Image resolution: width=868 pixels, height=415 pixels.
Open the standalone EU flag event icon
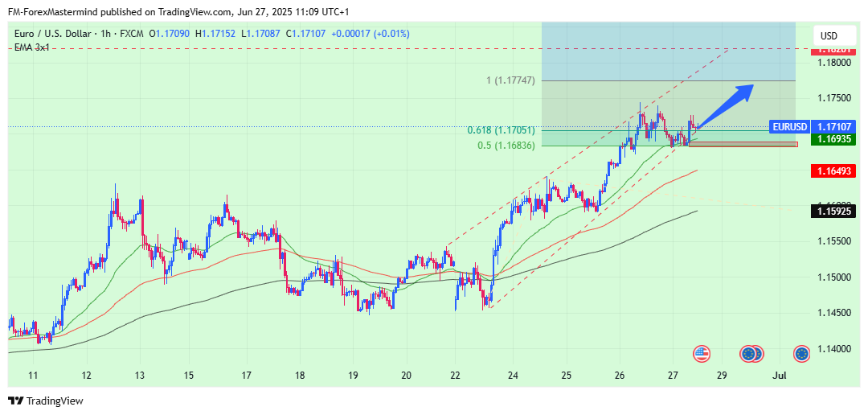(802, 354)
